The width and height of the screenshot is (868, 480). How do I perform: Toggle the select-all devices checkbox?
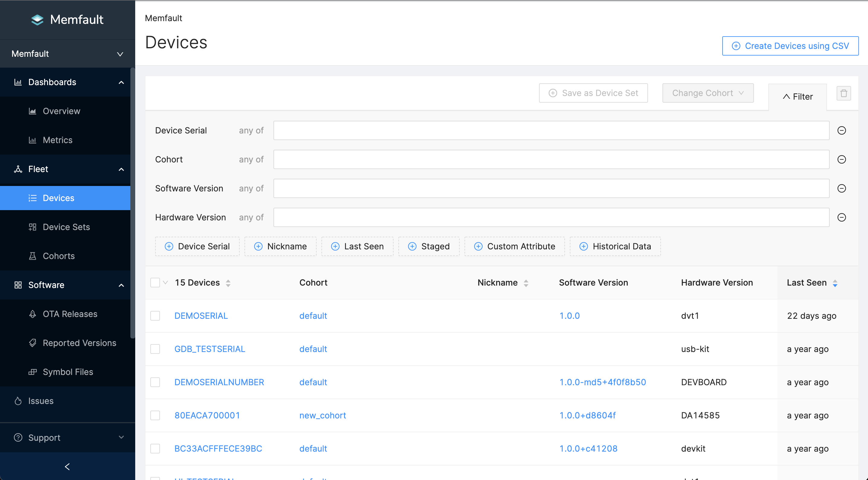[x=155, y=283]
